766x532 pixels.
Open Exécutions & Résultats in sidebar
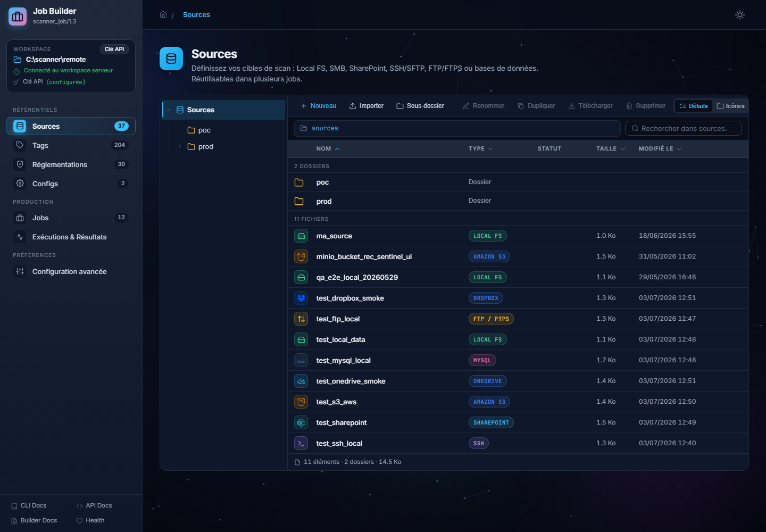tap(71, 237)
